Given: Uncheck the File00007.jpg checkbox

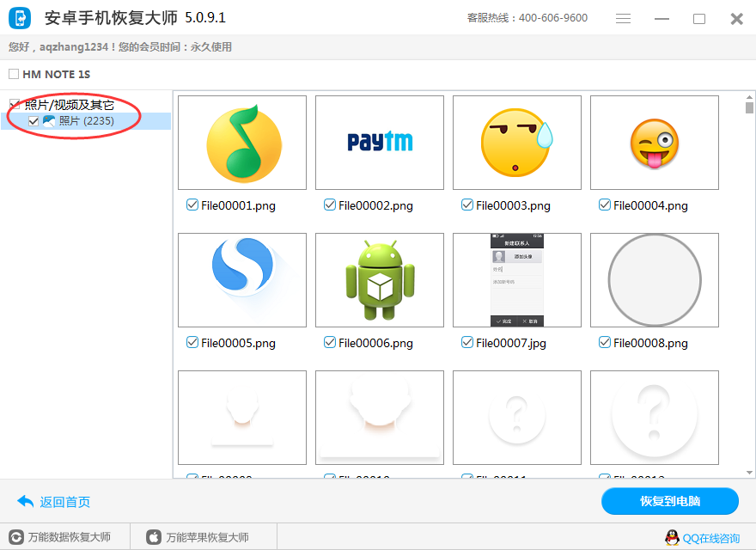Looking at the screenshot, I should pyautogui.click(x=467, y=343).
